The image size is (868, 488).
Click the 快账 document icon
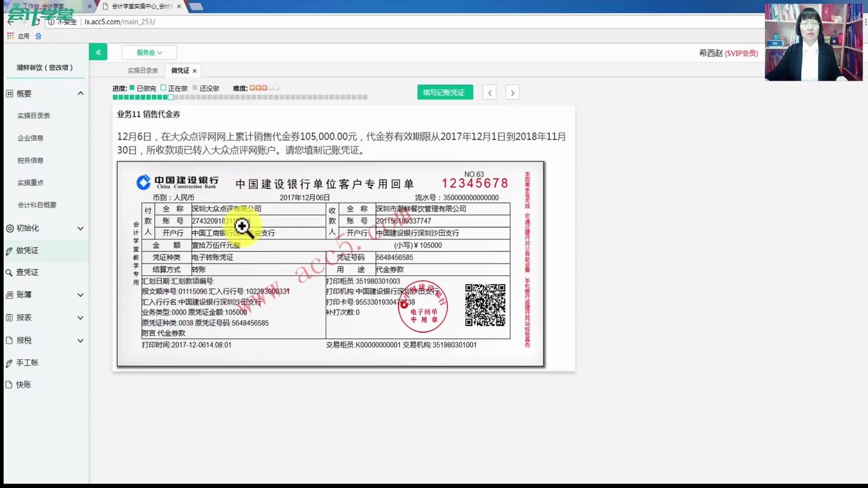click(9, 385)
